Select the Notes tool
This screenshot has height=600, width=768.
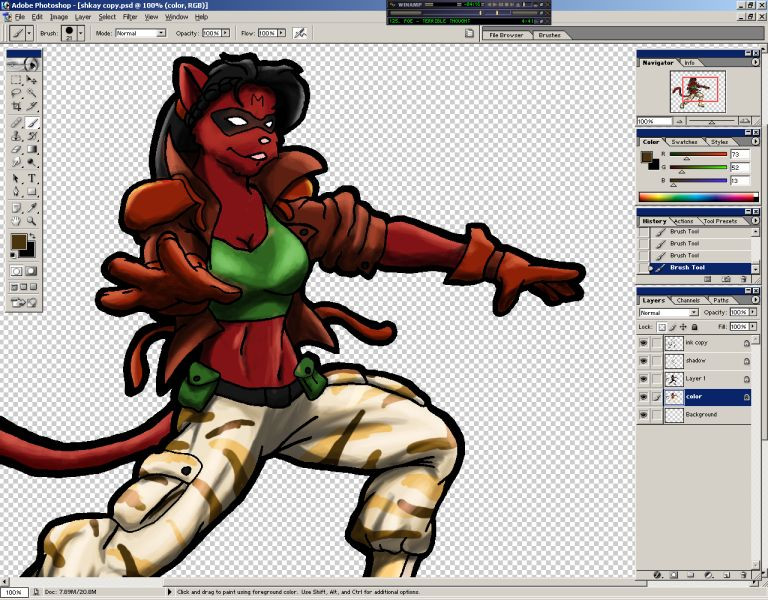(x=16, y=208)
